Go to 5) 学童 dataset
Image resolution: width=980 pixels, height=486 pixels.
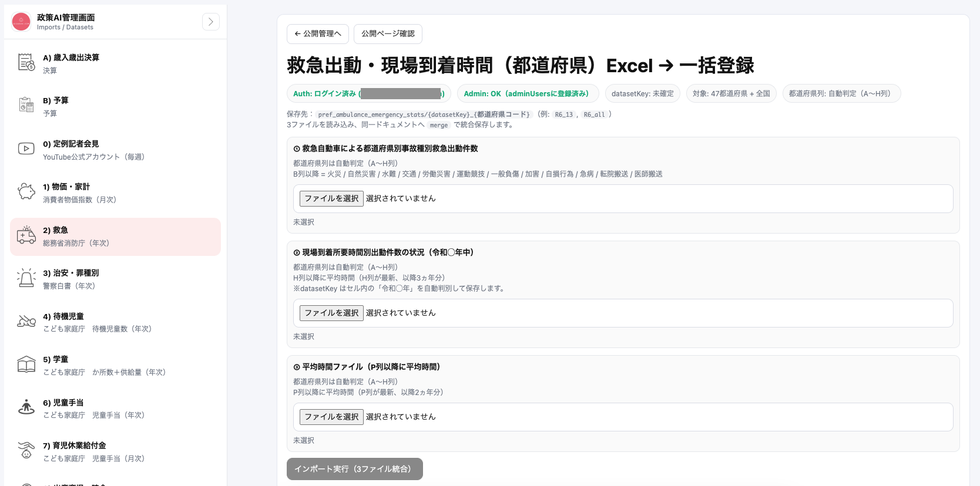pyautogui.click(x=115, y=366)
